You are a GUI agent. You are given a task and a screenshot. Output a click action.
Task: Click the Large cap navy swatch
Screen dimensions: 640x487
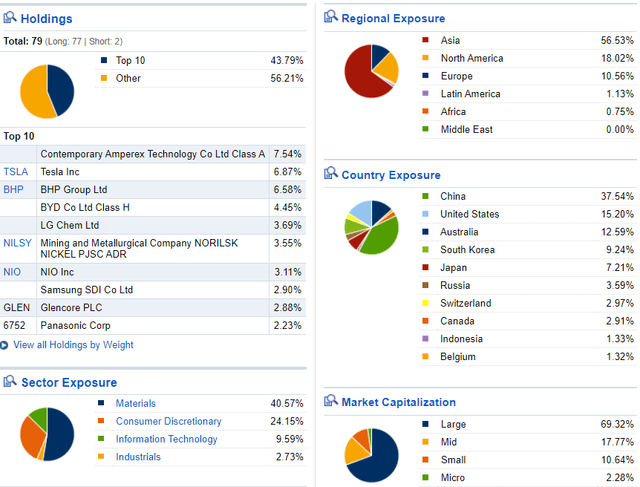425,424
